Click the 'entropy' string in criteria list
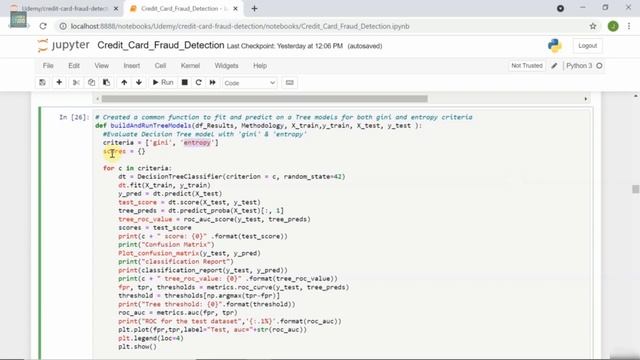The image size is (640, 360). [x=197, y=143]
